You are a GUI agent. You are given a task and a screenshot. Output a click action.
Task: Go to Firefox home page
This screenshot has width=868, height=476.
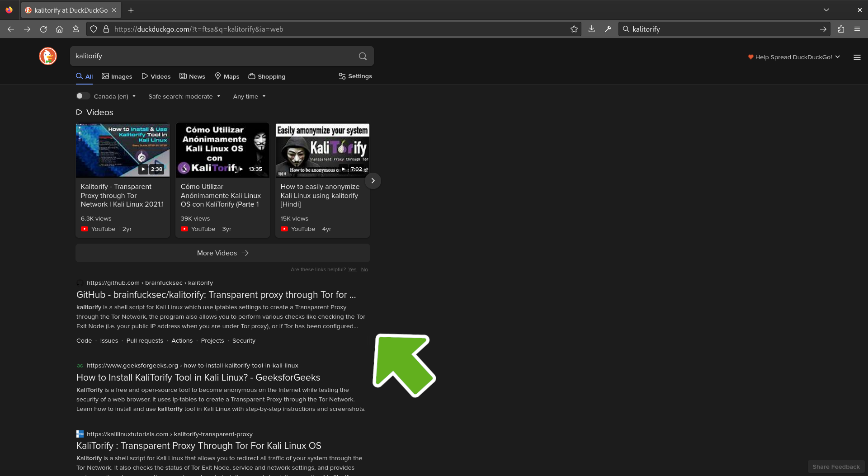pyautogui.click(x=59, y=29)
